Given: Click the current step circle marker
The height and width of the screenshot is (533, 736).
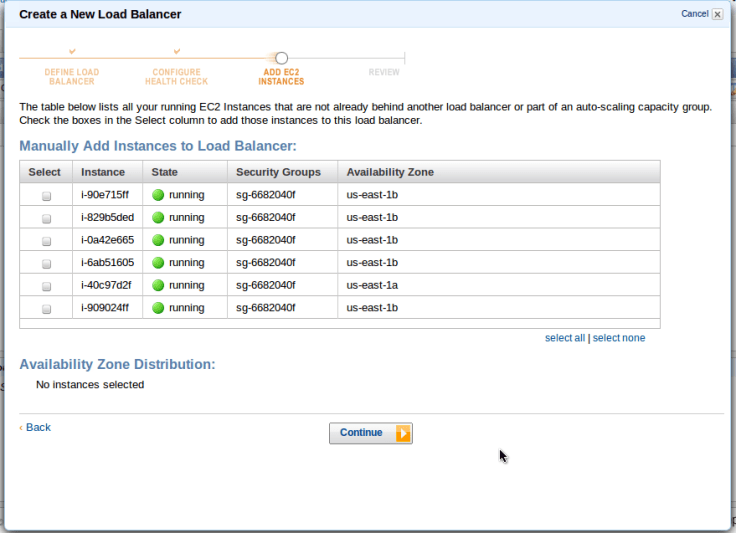Looking at the screenshot, I should [x=281, y=58].
